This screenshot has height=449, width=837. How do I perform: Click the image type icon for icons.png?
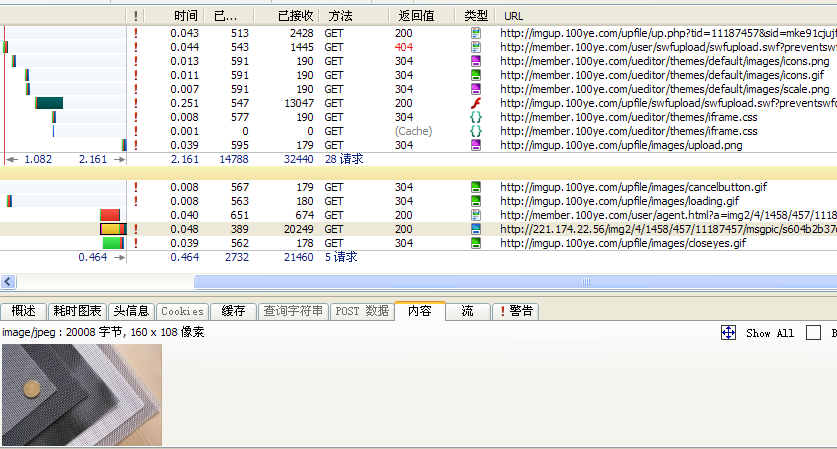tap(476, 61)
